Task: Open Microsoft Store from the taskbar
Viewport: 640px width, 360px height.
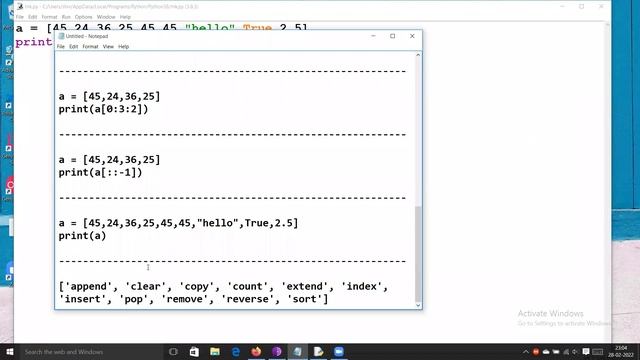Action: coord(194,351)
